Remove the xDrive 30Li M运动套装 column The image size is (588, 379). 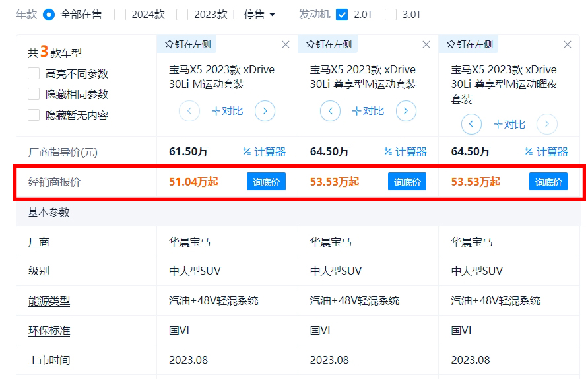point(286,45)
